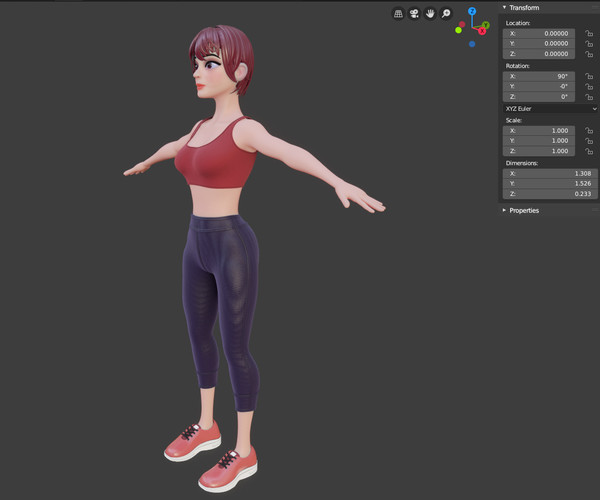Screen dimensions: 600x500
Task: Click the negative Z axis gizmo dot
Action: (472, 44)
